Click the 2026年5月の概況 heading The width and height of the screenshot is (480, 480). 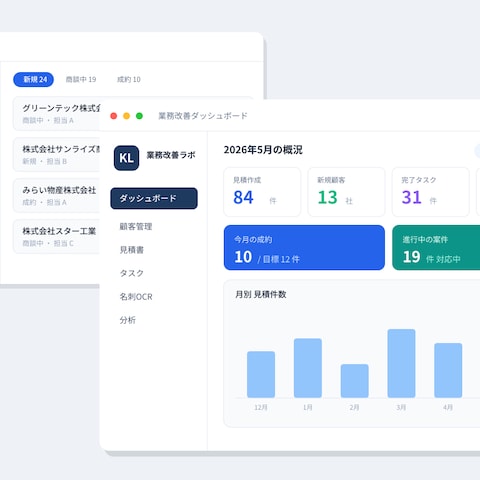pyautogui.click(x=263, y=150)
